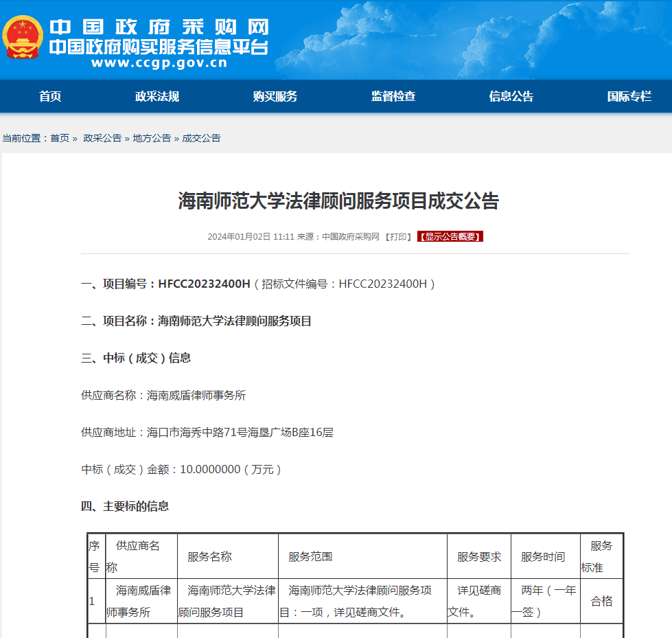Viewport: 672px width, 638px height.
Task: Select 国际专栏 in the navigation bar
Action: click(x=629, y=96)
